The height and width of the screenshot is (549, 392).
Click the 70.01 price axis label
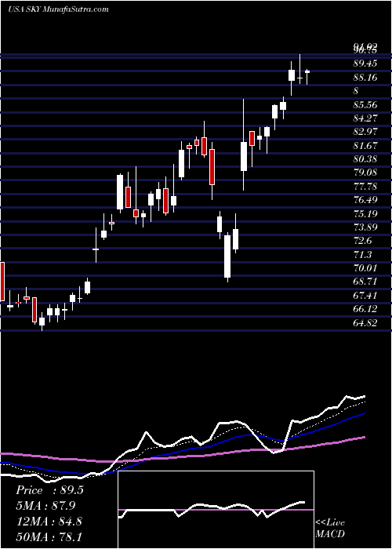coord(365,268)
